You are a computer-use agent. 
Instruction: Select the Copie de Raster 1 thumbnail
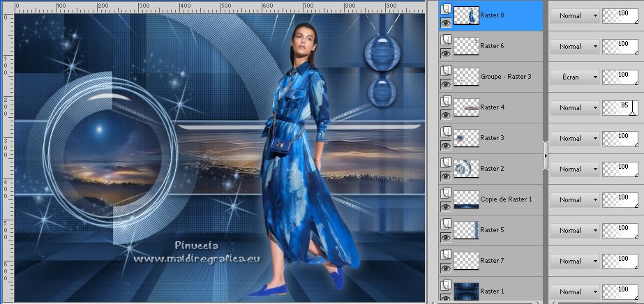(x=466, y=199)
